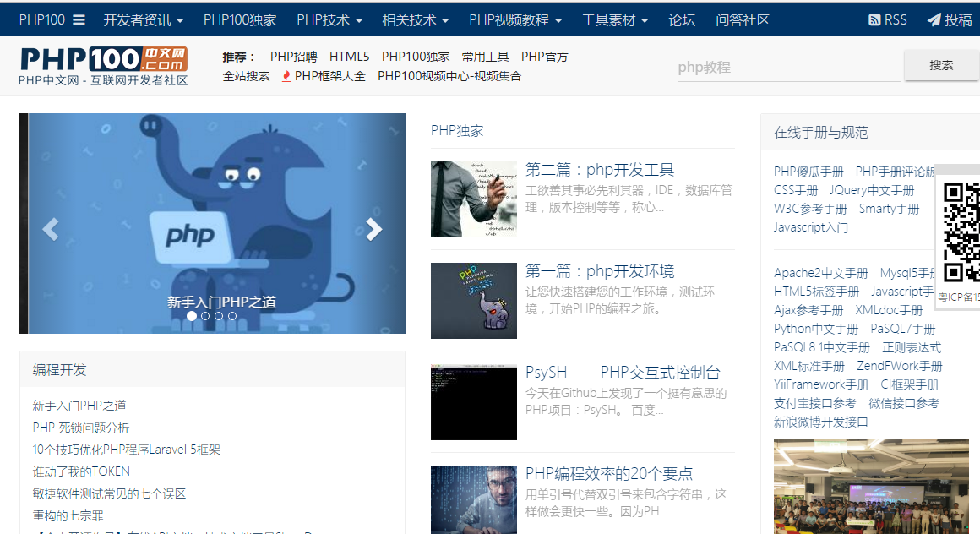
Task: Open the Javascript入门 link
Action: [811, 227]
